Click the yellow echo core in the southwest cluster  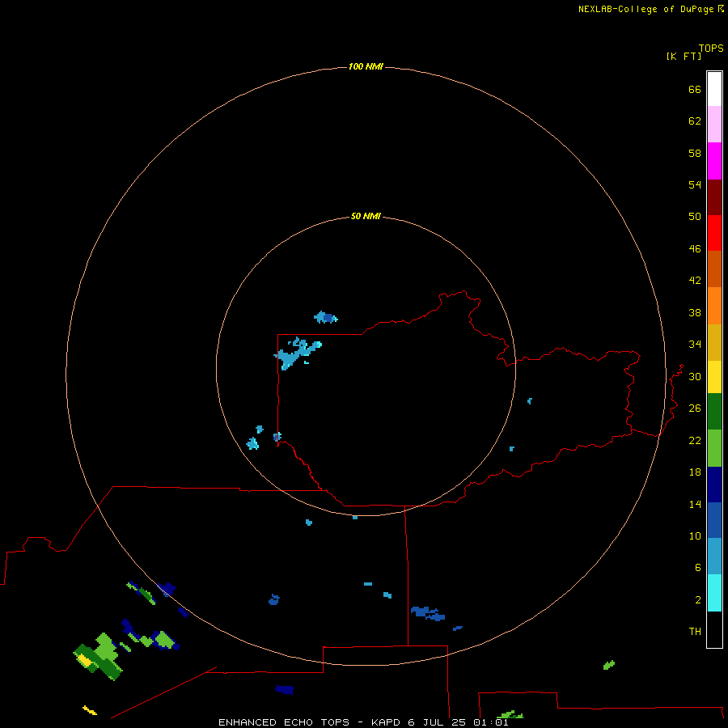(x=84, y=659)
